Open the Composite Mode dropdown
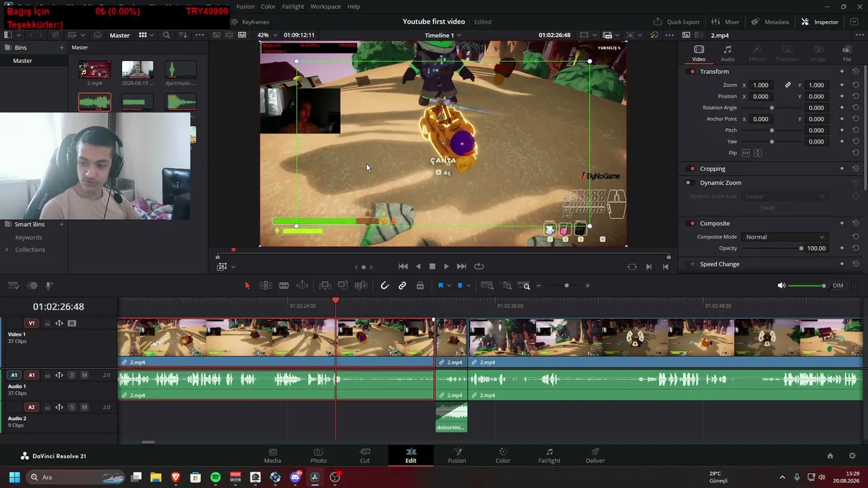 click(785, 237)
